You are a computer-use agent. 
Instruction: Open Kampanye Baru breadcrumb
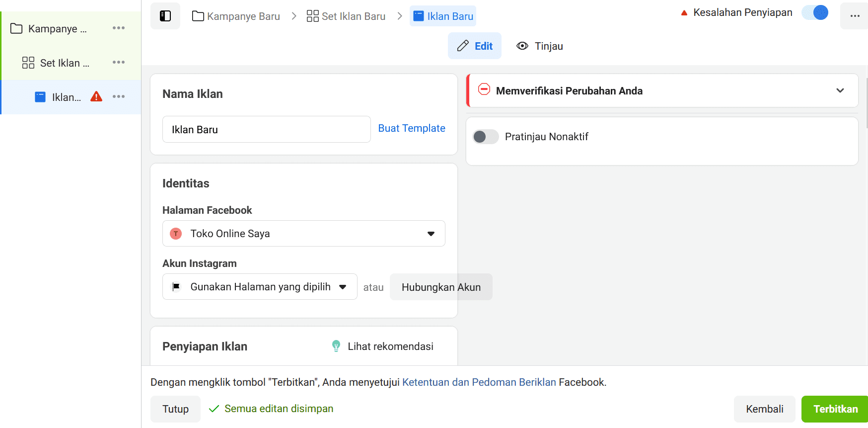click(236, 16)
